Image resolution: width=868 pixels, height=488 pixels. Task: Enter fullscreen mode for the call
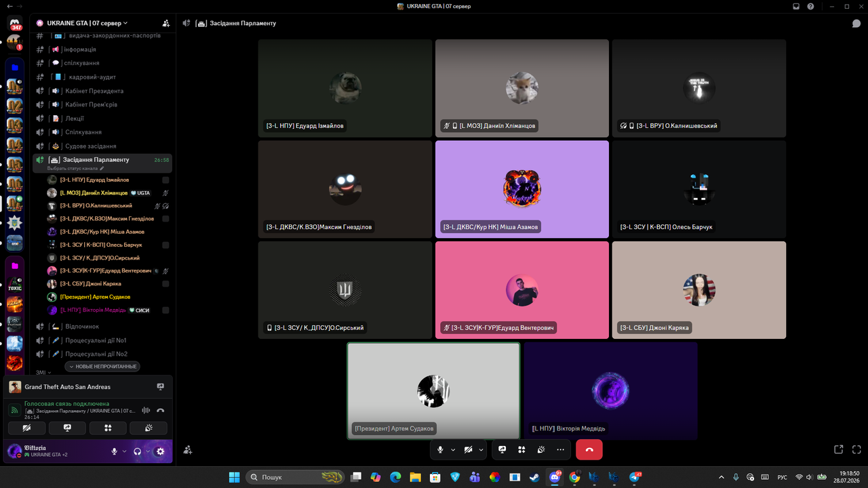click(856, 449)
